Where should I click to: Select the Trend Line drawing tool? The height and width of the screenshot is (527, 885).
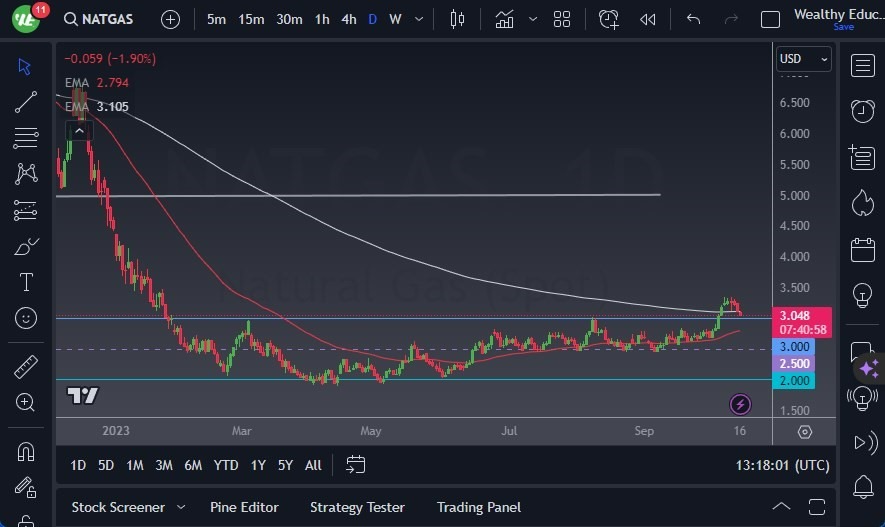pos(26,102)
